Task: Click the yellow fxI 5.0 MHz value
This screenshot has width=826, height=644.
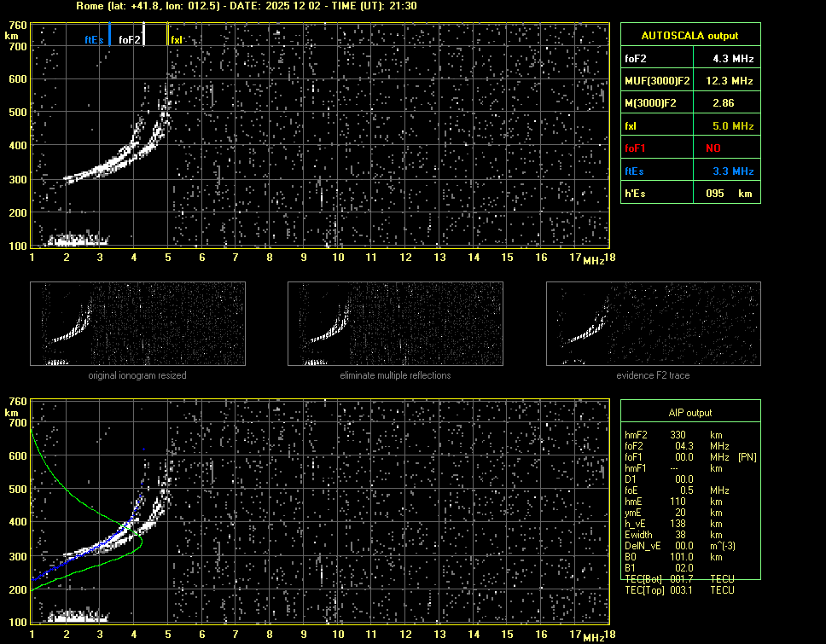Action: (733, 126)
